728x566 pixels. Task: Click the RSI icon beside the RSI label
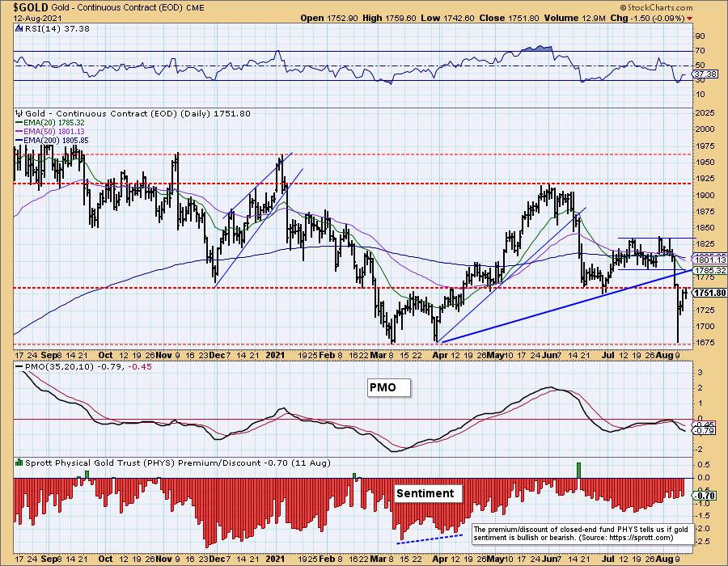point(19,28)
